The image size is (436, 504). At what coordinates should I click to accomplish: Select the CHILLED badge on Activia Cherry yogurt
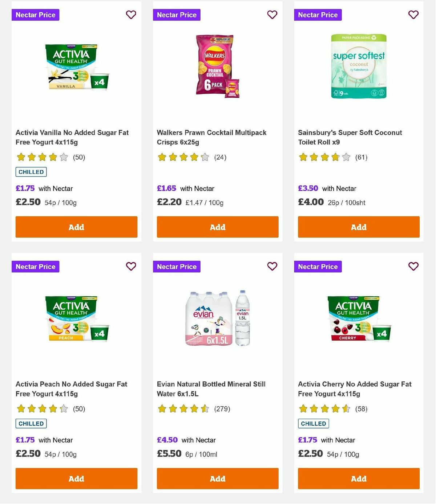tap(313, 423)
